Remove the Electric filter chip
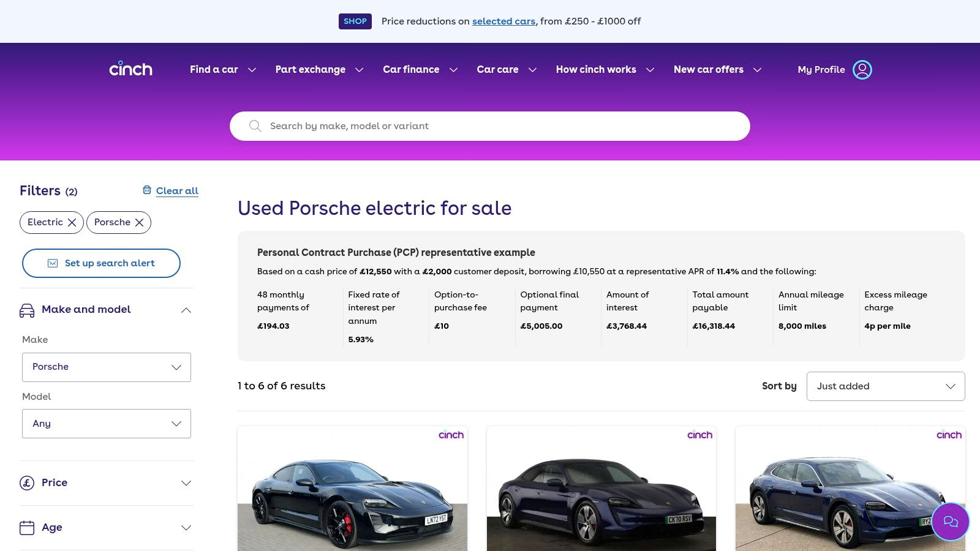 pyautogui.click(x=72, y=222)
